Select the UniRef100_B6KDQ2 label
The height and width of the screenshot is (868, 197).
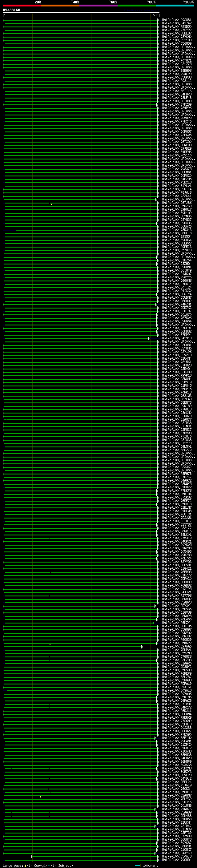click(x=176, y=332)
